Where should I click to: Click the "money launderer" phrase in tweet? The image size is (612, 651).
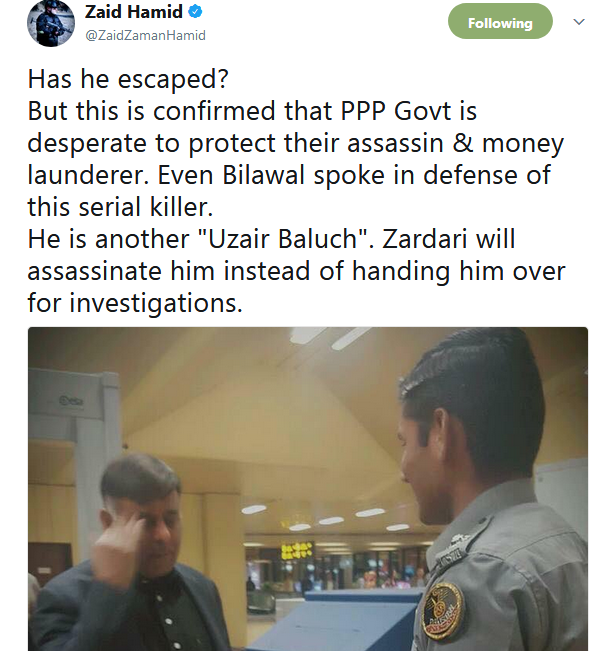[x=295, y=159]
